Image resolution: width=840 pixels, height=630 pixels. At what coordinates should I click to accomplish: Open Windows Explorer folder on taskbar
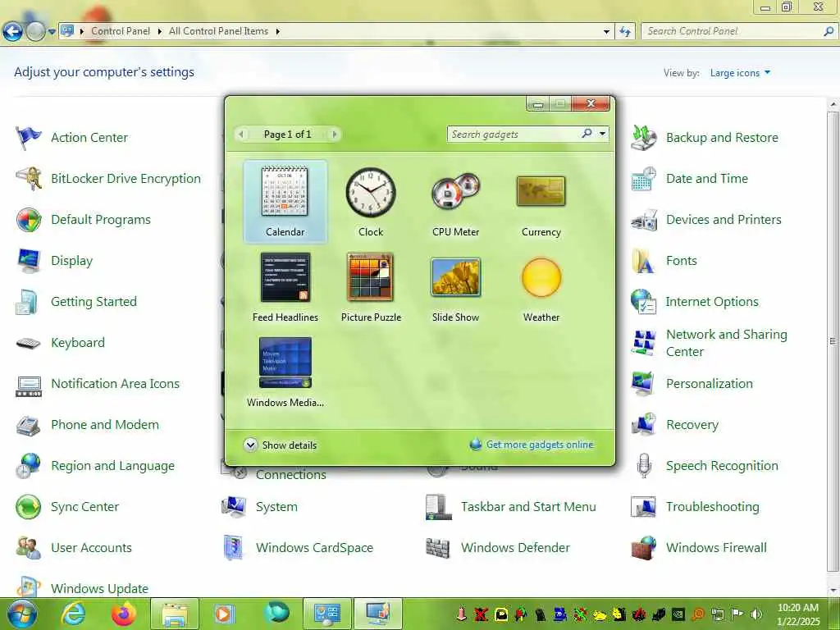pos(175,614)
